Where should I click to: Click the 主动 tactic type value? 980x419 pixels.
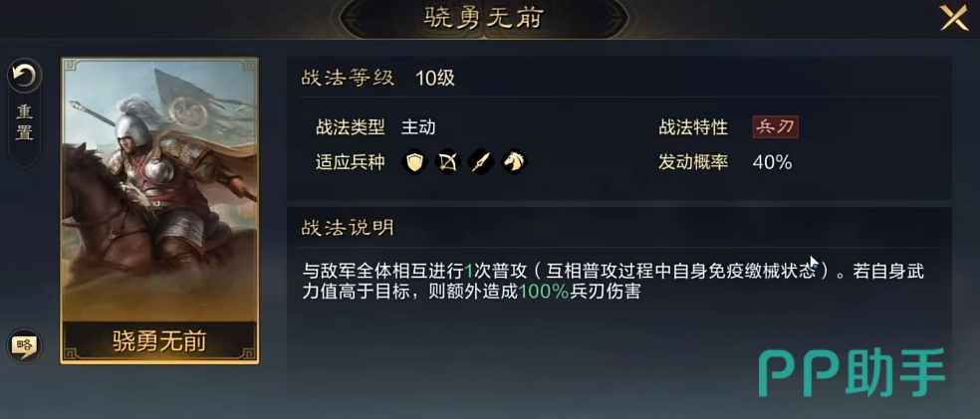click(x=418, y=127)
